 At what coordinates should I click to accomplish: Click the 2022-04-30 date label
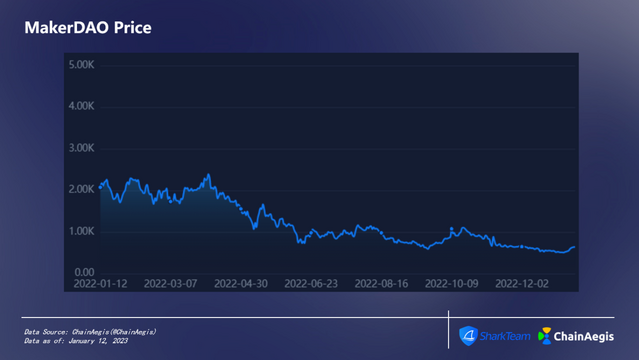241,284
